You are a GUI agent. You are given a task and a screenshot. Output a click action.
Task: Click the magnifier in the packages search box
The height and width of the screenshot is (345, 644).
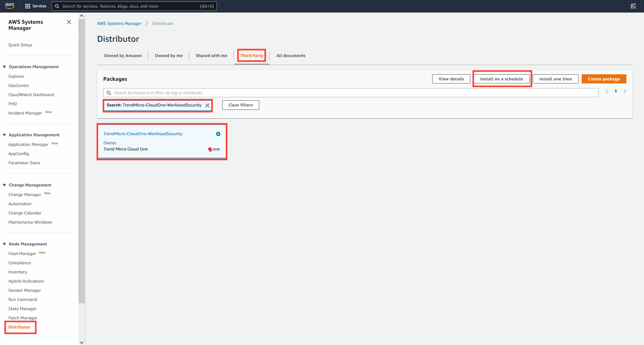point(109,93)
